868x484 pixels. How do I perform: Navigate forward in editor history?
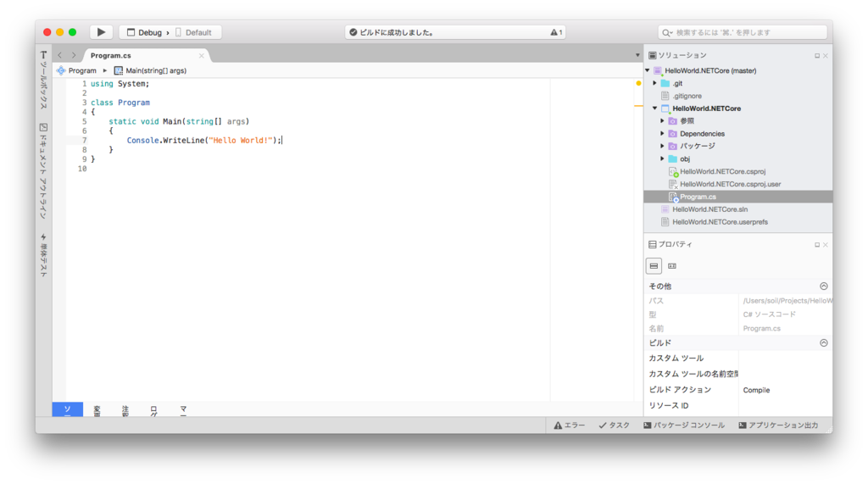[x=74, y=55]
